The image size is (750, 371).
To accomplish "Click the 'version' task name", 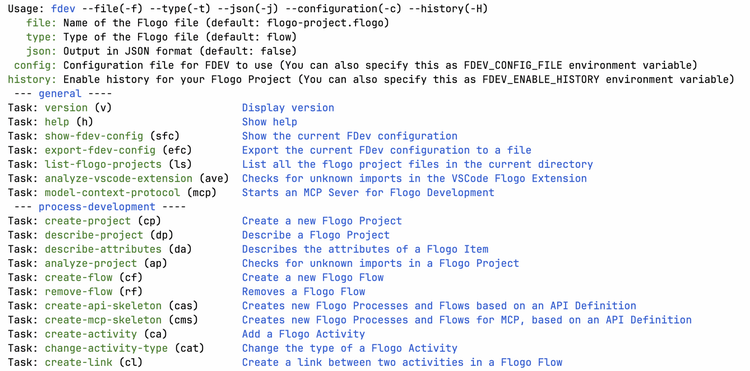I will pyautogui.click(x=66, y=108).
